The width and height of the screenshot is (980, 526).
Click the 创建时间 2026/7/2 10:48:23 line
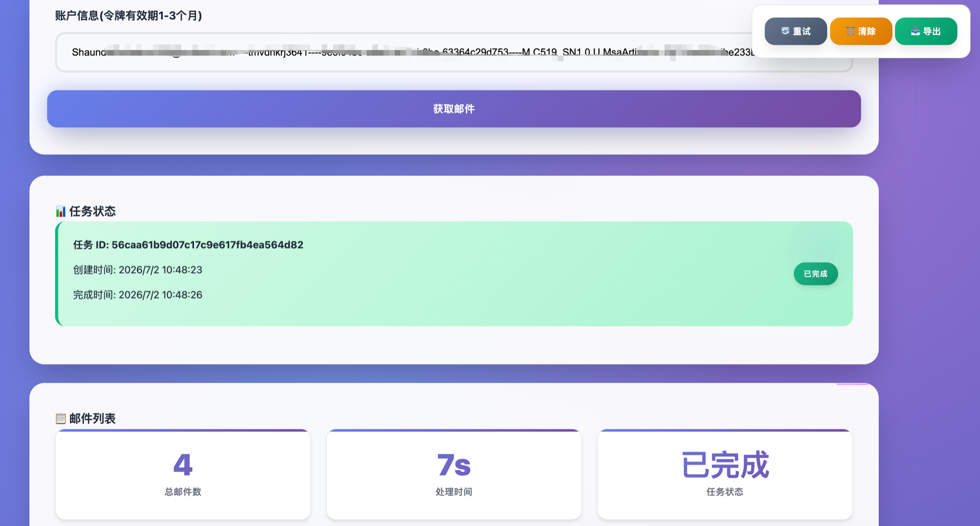tap(138, 270)
